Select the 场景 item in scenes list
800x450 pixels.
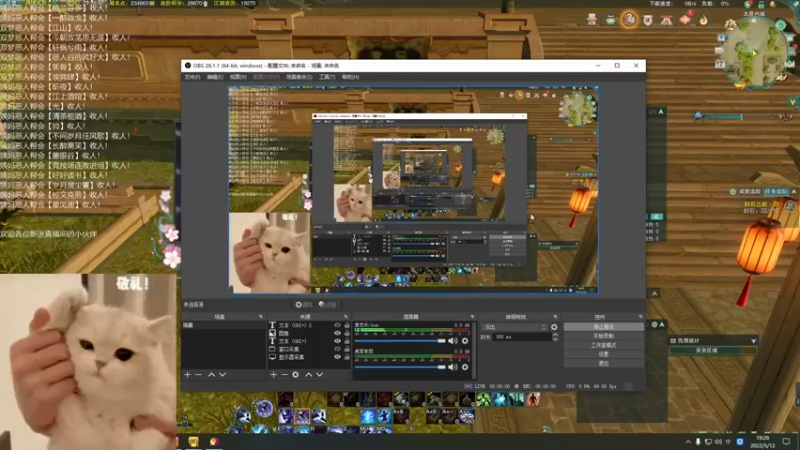223,325
